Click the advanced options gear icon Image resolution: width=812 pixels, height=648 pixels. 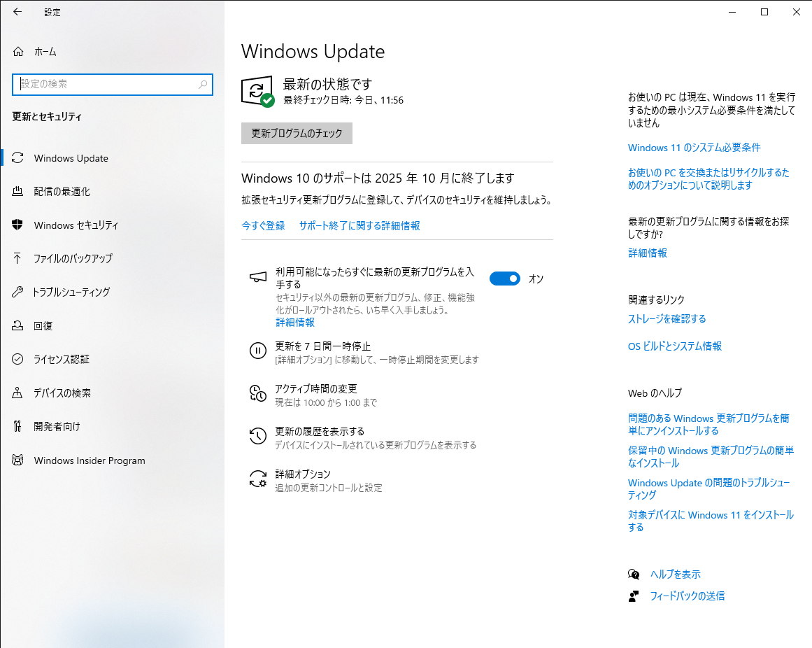point(257,479)
